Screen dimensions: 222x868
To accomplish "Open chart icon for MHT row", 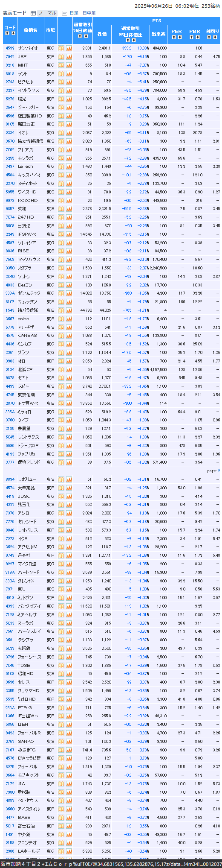I will pyautogui.click(x=69, y=65).
